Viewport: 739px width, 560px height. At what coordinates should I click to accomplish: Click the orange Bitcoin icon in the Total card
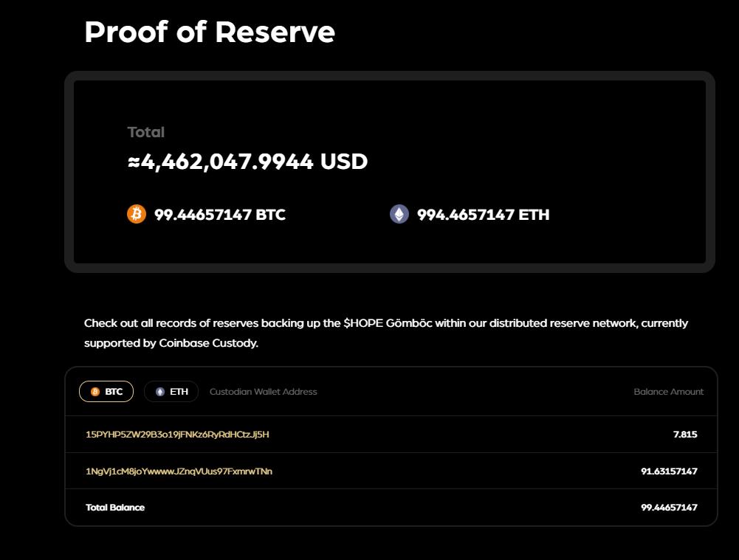click(x=137, y=214)
